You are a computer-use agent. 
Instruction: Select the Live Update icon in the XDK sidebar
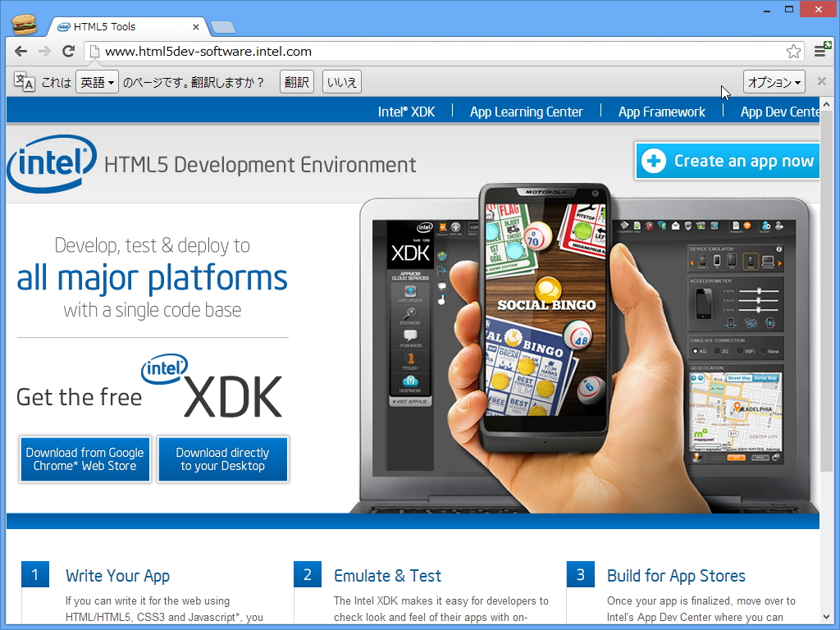(x=410, y=290)
